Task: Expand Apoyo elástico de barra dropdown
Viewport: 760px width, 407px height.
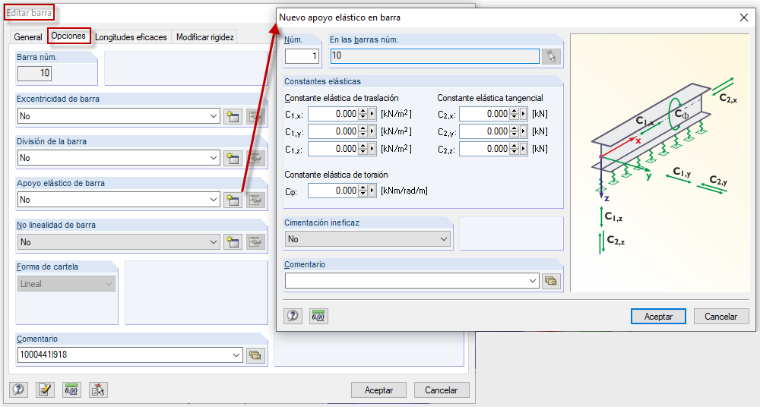Action: [214, 200]
